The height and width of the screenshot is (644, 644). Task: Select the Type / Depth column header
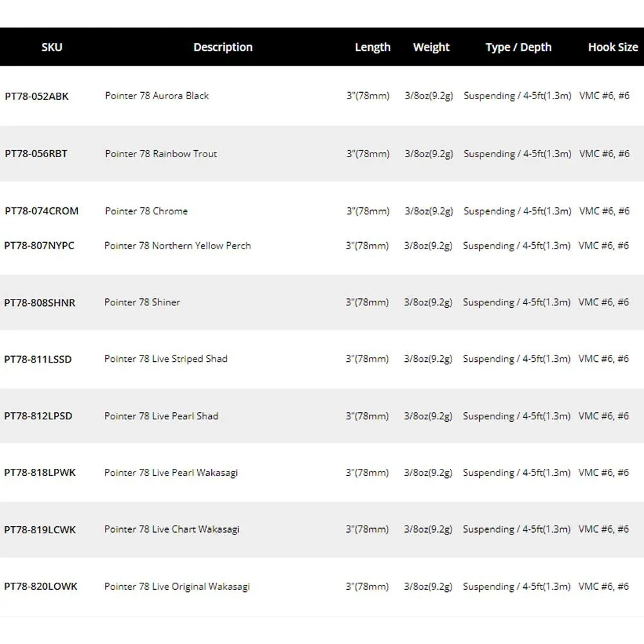tap(518, 47)
